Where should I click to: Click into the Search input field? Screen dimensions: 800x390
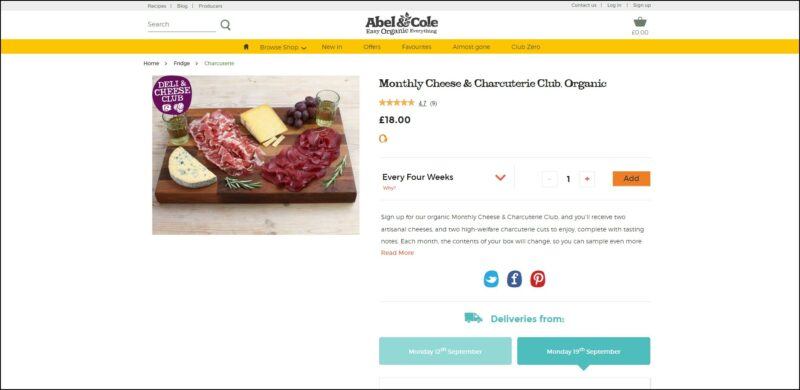[x=181, y=25]
